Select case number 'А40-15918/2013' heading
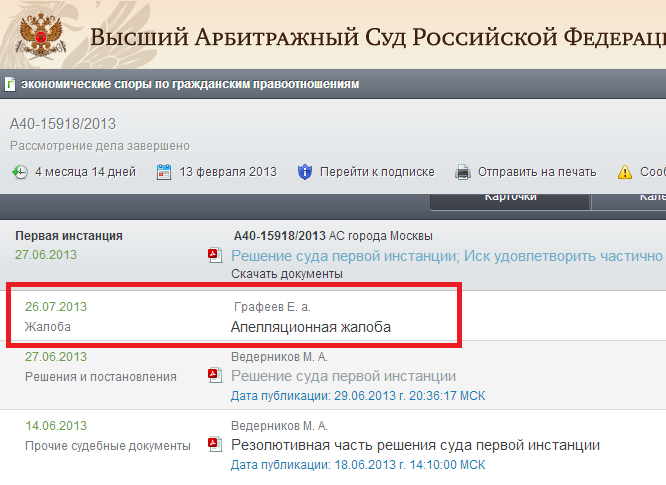666x485 pixels. click(63, 124)
